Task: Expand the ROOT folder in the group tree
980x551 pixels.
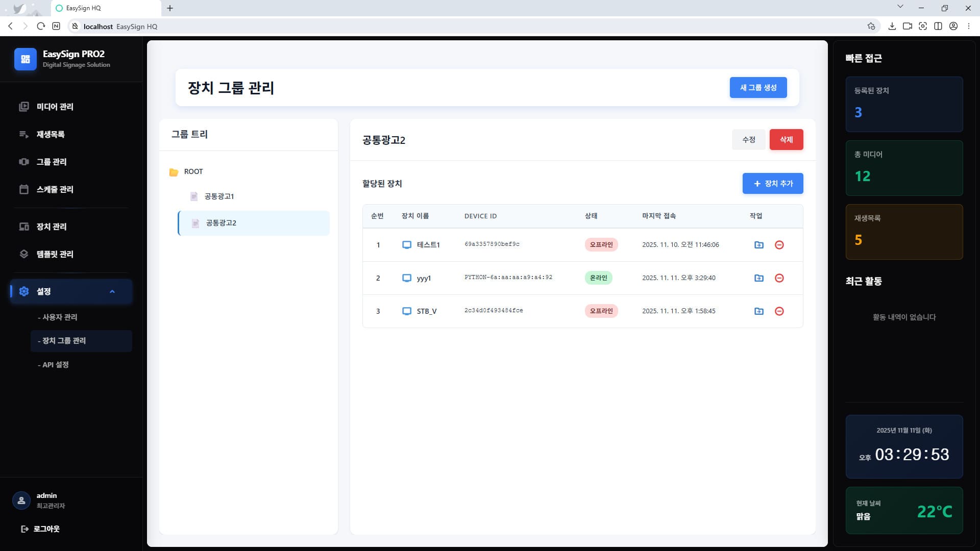Action: click(x=173, y=171)
